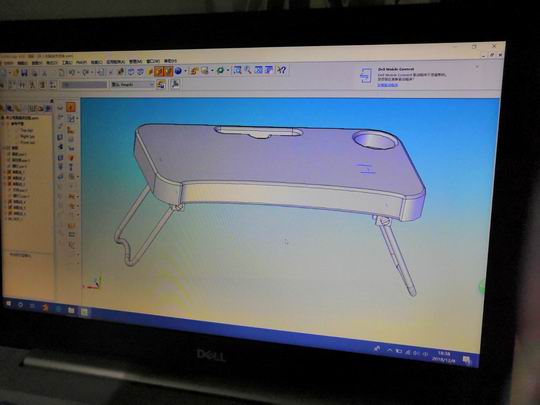Collapse the reference planes tree node
The height and width of the screenshot is (405, 540).
(7, 123)
